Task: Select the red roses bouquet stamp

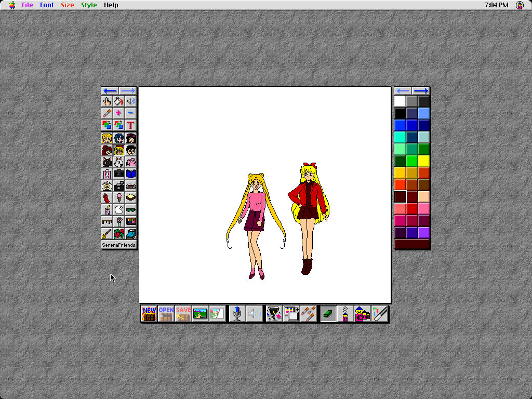Action: pos(119,233)
